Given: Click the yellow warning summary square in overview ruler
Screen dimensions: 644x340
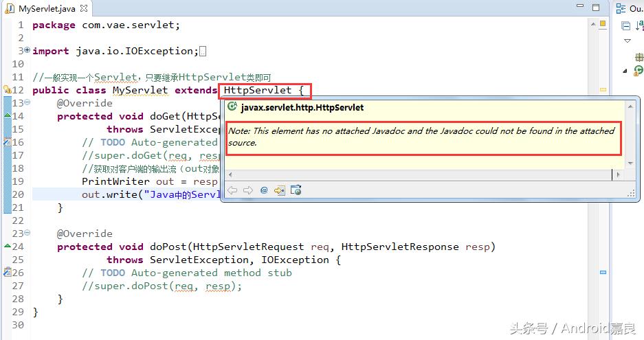Looking at the screenshot, I should tap(603, 24).
